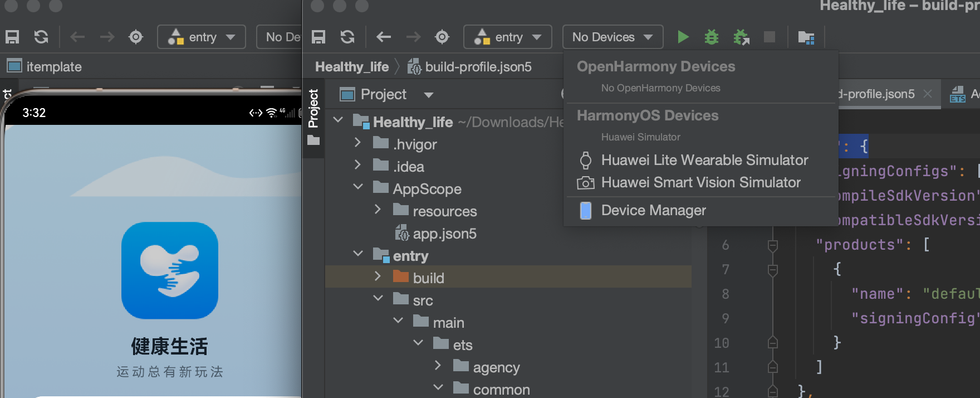Open Device Manager from the devices menu

pyautogui.click(x=700, y=211)
